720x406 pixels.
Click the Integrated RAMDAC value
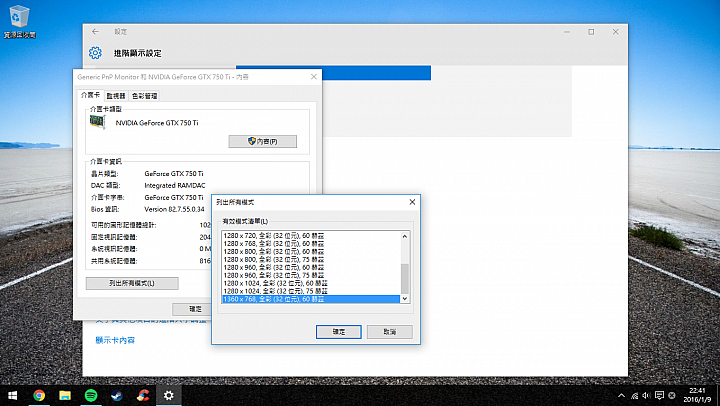pyautogui.click(x=175, y=186)
